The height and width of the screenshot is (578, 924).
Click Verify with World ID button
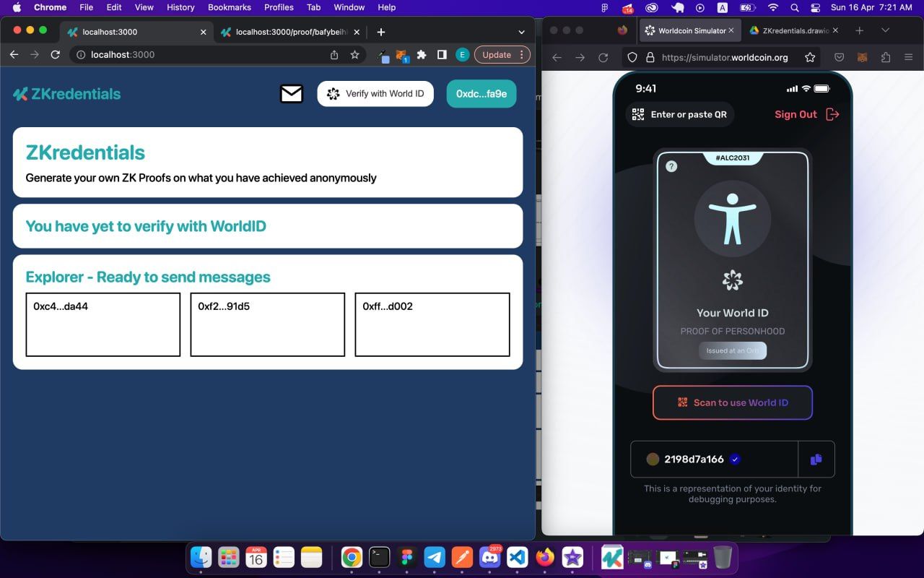[x=375, y=94]
